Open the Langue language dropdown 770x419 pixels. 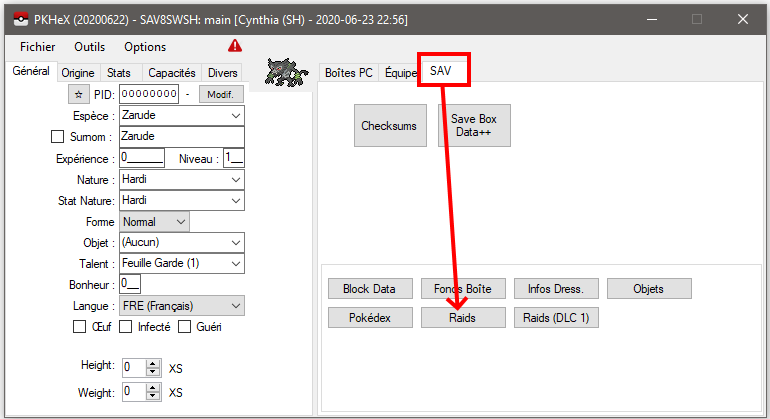(x=236, y=306)
